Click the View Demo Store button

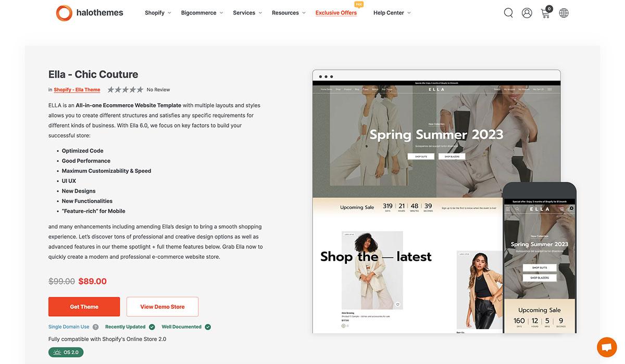point(162,306)
